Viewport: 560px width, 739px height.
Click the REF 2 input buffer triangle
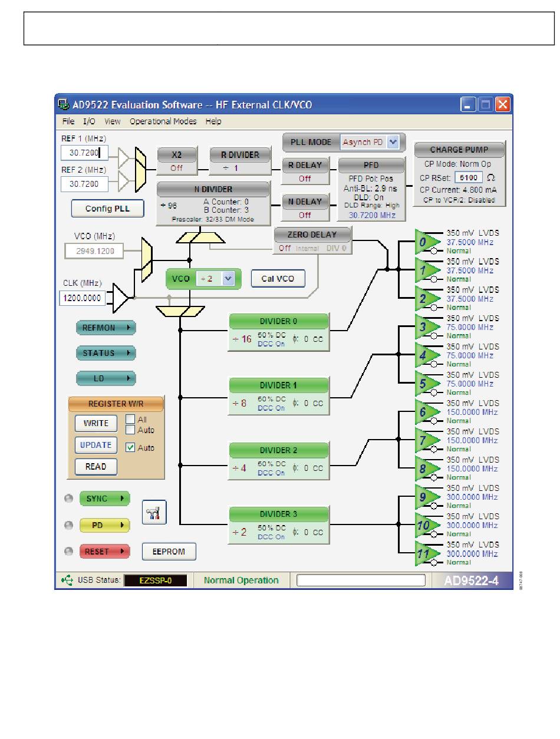[124, 181]
